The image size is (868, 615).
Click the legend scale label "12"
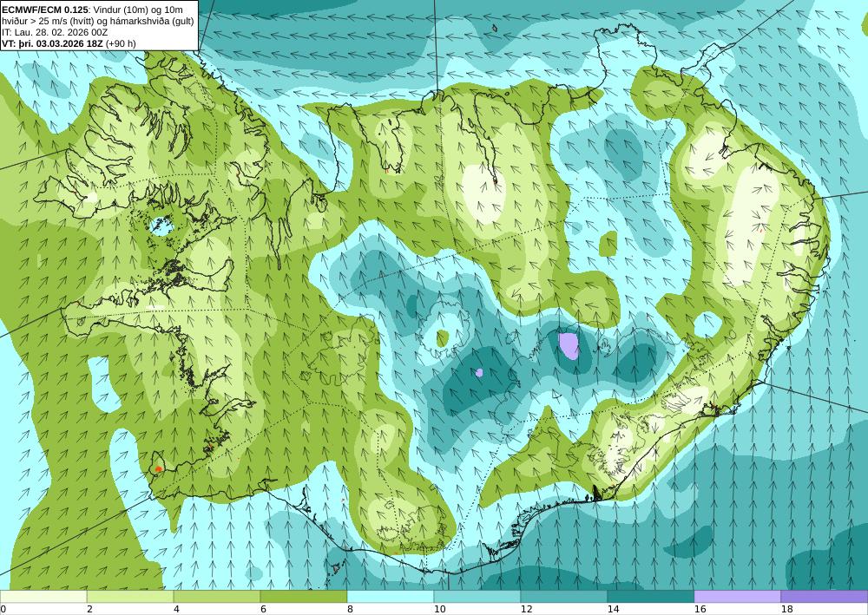[x=527, y=609]
